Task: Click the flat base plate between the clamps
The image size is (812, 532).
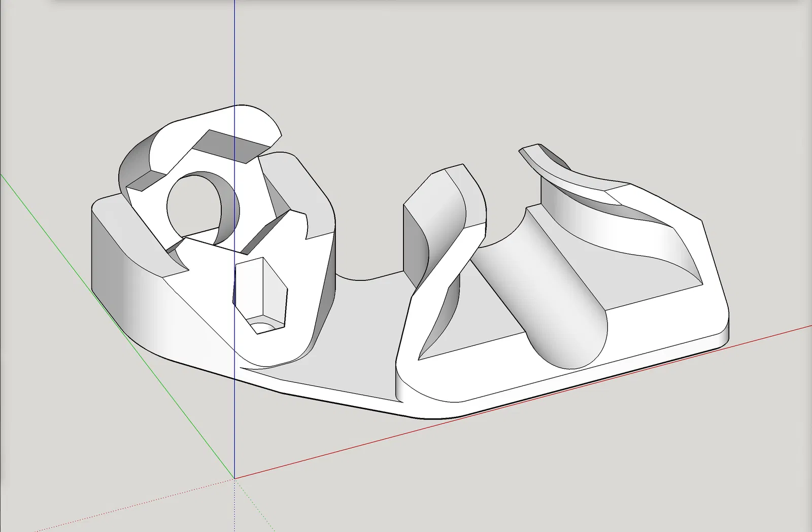Action: (x=360, y=335)
